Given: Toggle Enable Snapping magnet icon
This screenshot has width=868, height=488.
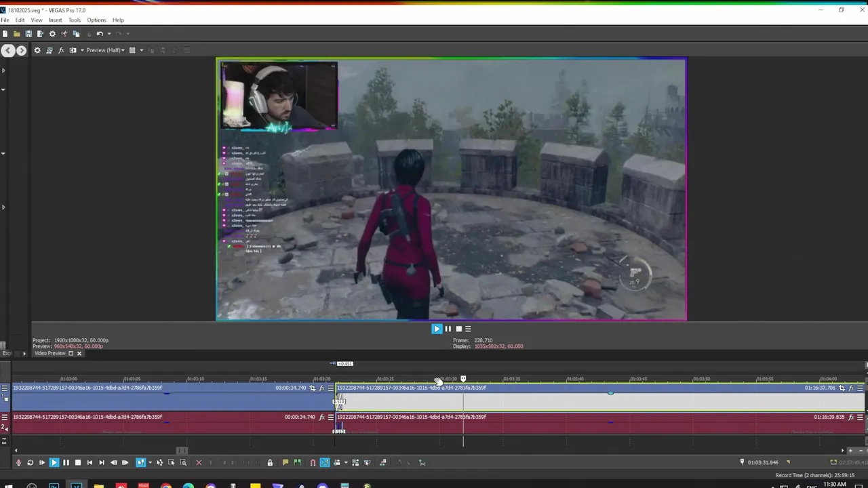Looking at the screenshot, I should pos(313,462).
